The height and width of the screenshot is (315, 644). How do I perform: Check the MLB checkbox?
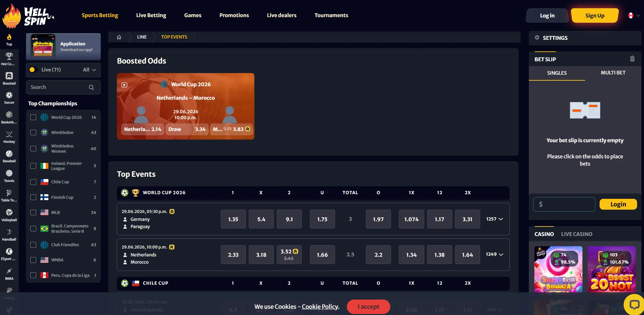33,212
